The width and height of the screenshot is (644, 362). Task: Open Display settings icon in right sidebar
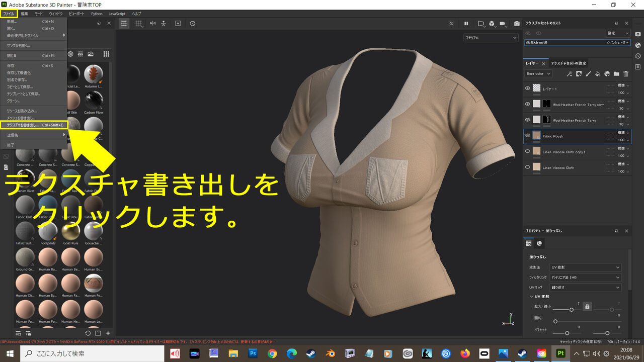coord(638,34)
